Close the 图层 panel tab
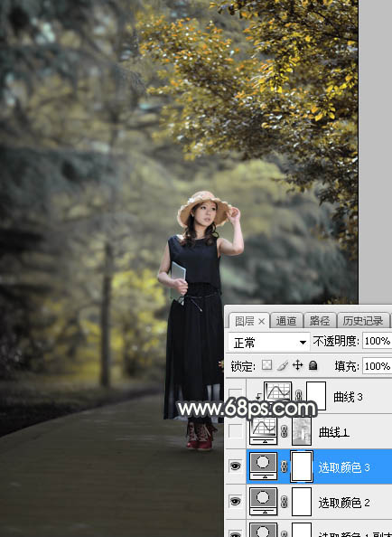 261,322
